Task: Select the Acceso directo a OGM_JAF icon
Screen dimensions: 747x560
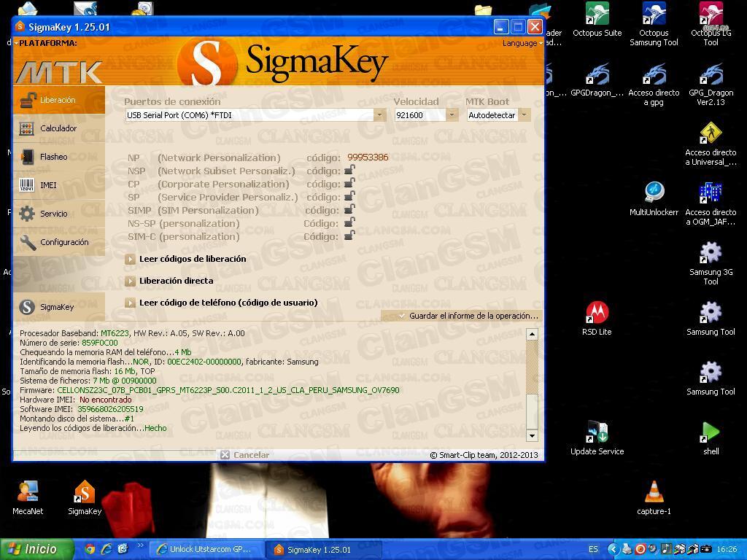Action: pyautogui.click(x=711, y=204)
